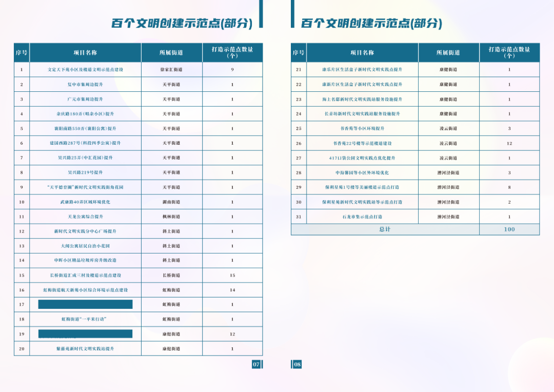Click sequence number 31 in the right table
Viewport: 554px width, 392px height.
[x=299, y=217]
